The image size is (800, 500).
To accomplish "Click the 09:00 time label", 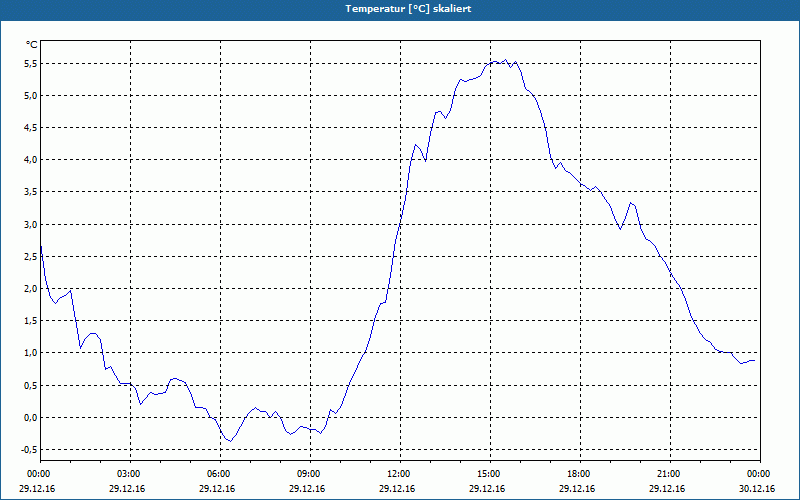I will [x=308, y=474].
